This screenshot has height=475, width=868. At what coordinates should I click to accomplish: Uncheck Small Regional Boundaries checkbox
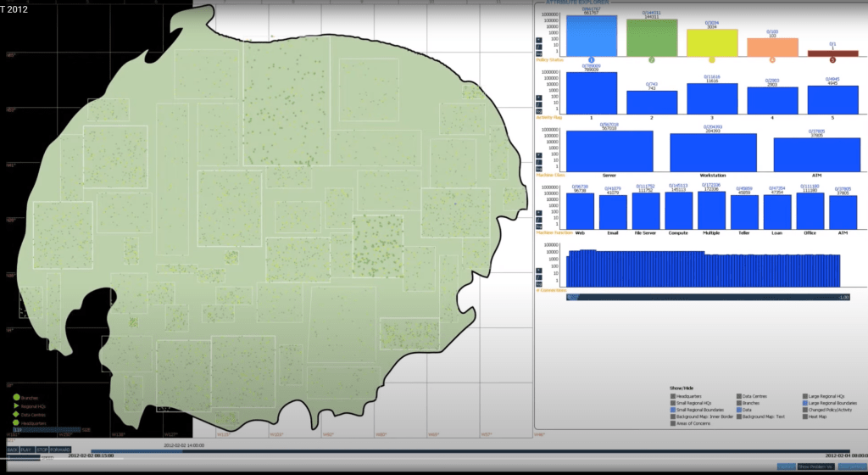point(672,410)
